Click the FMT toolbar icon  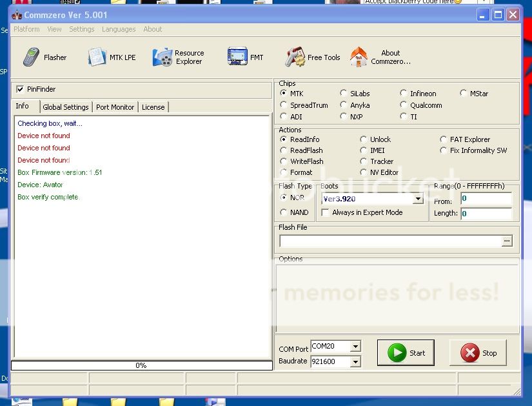click(246, 57)
